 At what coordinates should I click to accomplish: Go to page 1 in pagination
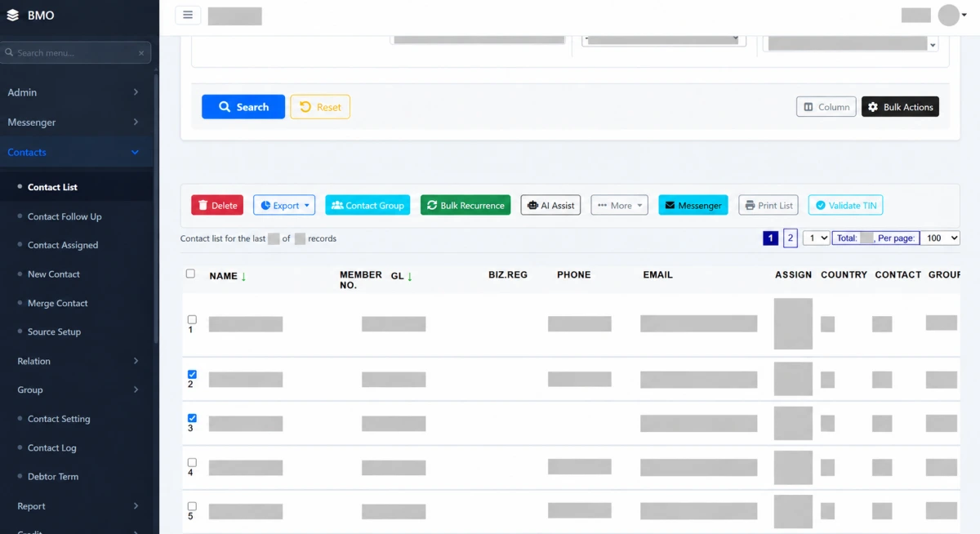pos(770,238)
